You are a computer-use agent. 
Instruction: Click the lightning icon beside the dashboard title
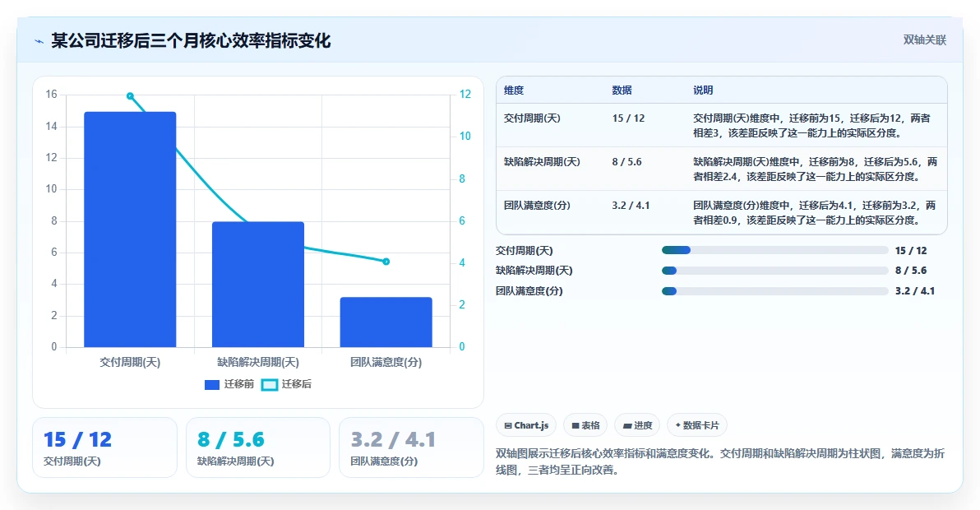click(x=39, y=41)
